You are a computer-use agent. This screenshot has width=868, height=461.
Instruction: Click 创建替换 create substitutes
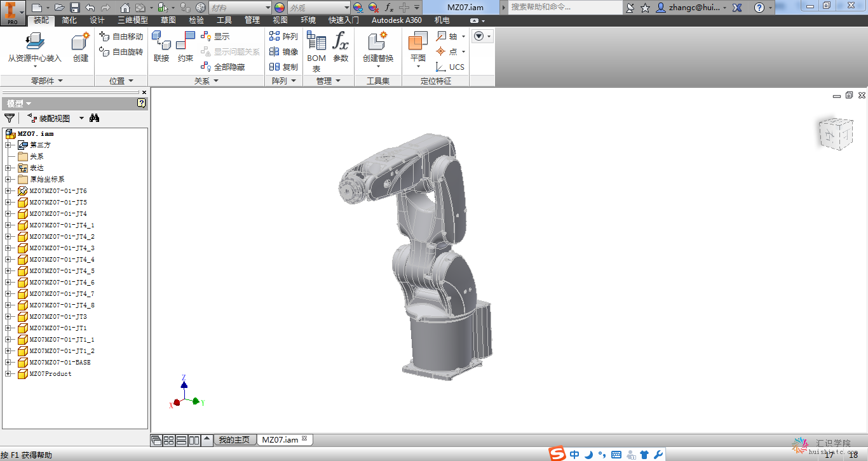pos(378,50)
